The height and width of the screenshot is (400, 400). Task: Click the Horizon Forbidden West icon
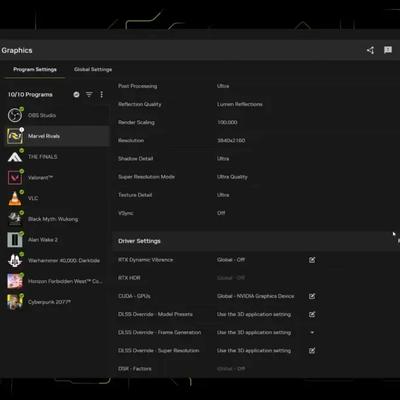pyautogui.click(x=15, y=281)
